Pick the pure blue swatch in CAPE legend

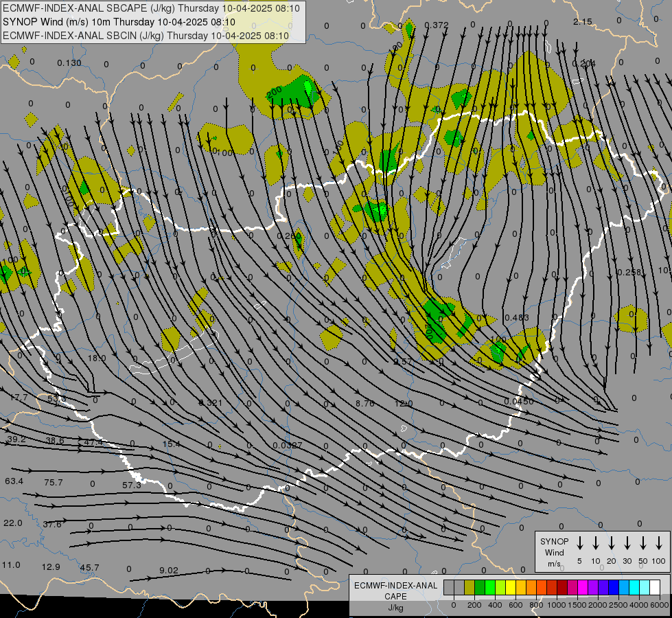[x=614, y=588]
